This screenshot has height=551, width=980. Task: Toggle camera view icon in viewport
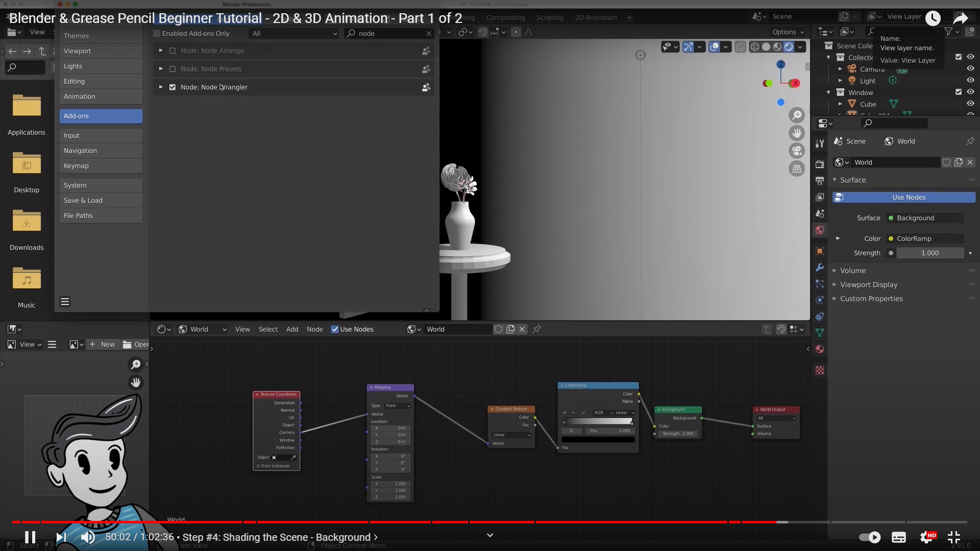pos(796,151)
